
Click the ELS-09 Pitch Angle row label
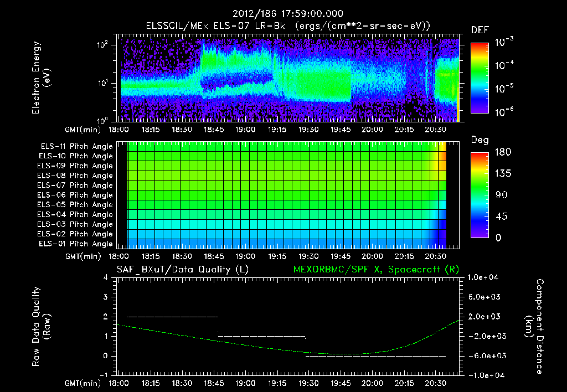(x=75, y=166)
